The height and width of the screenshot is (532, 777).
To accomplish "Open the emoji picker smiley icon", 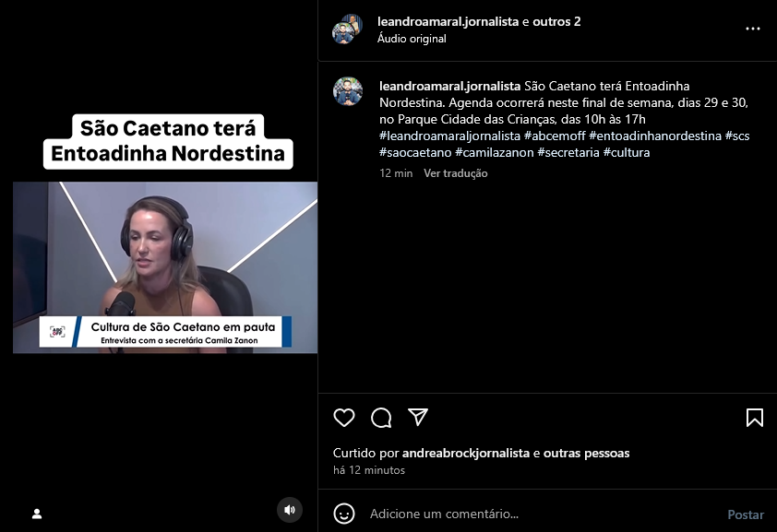I will click(344, 514).
